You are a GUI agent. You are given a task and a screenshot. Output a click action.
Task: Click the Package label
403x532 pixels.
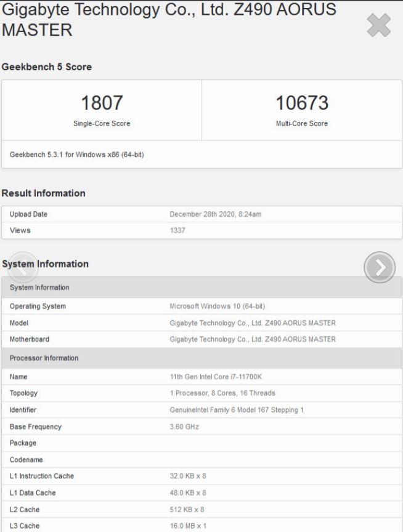23,443
